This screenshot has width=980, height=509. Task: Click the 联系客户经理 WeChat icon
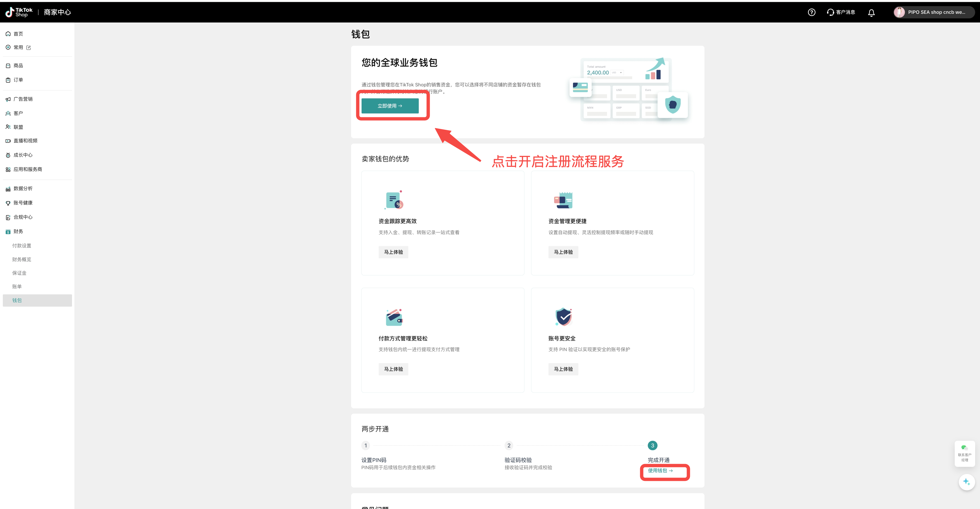point(964,448)
